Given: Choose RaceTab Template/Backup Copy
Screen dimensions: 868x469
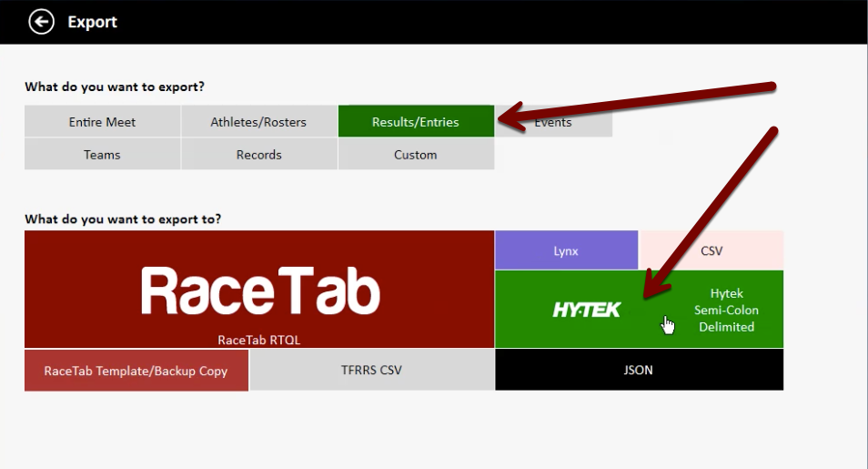Looking at the screenshot, I should click(x=136, y=371).
